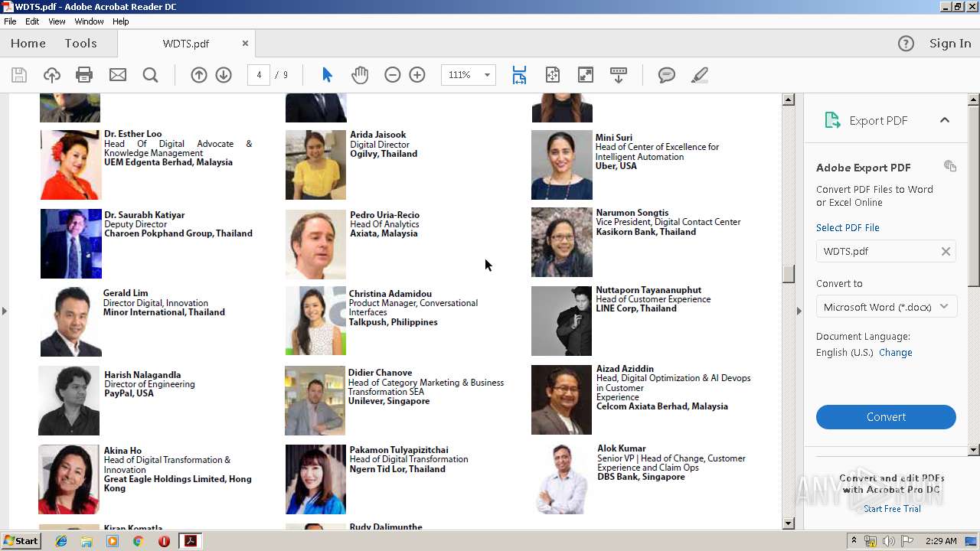Add a comment with the speech bubble icon
980x551 pixels.
tap(667, 75)
